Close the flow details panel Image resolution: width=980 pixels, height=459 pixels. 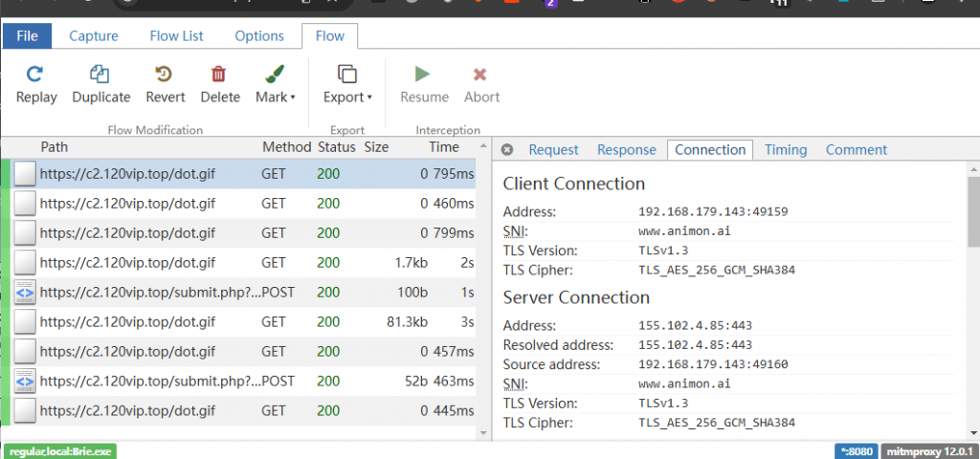[508, 150]
